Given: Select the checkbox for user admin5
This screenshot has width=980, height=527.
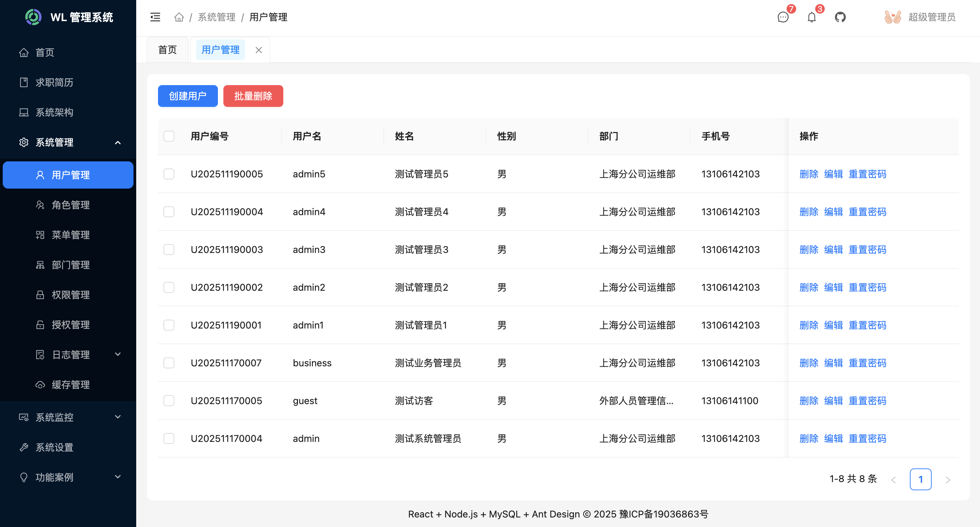Looking at the screenshot, I should [x=169, y=174].
